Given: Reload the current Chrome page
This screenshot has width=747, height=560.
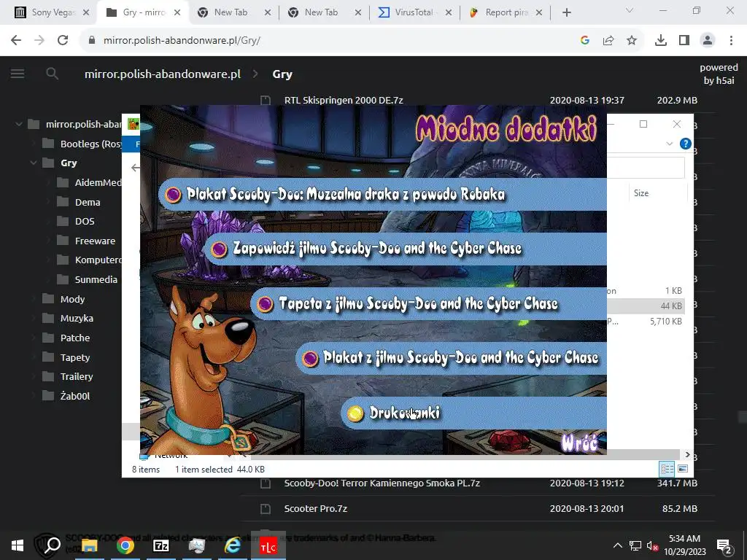Looking at the screenshot, I should 63,41.
